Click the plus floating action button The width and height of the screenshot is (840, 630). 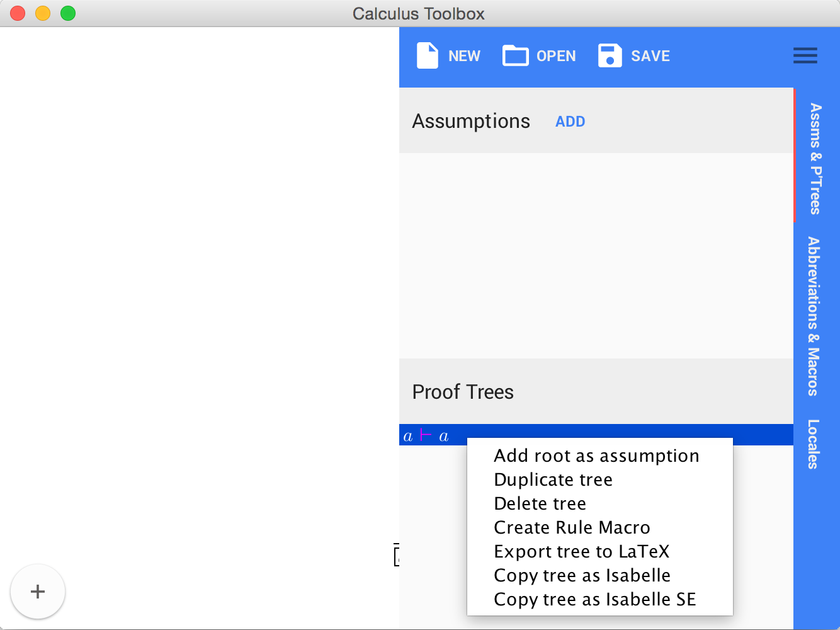[38, 592]
